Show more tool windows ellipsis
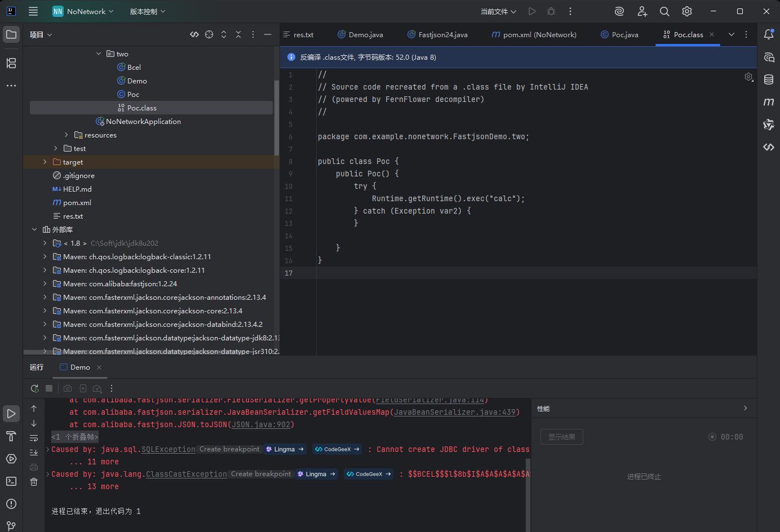780x532 pixels. coord(11,86)
